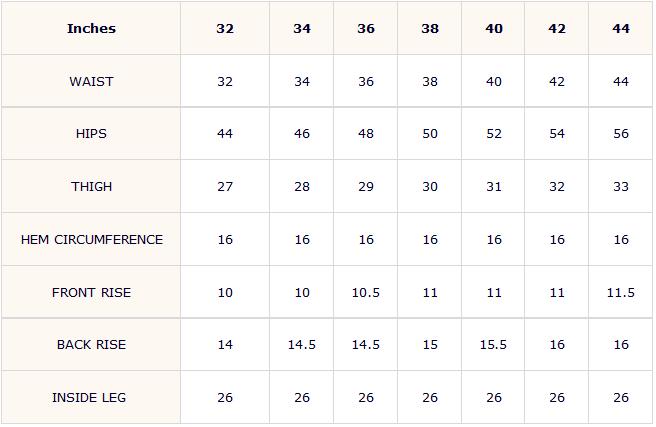Click the FRONT RISE row label
Image resolution: width=656 pixels, height=427 pixels.
coord(91,292)
